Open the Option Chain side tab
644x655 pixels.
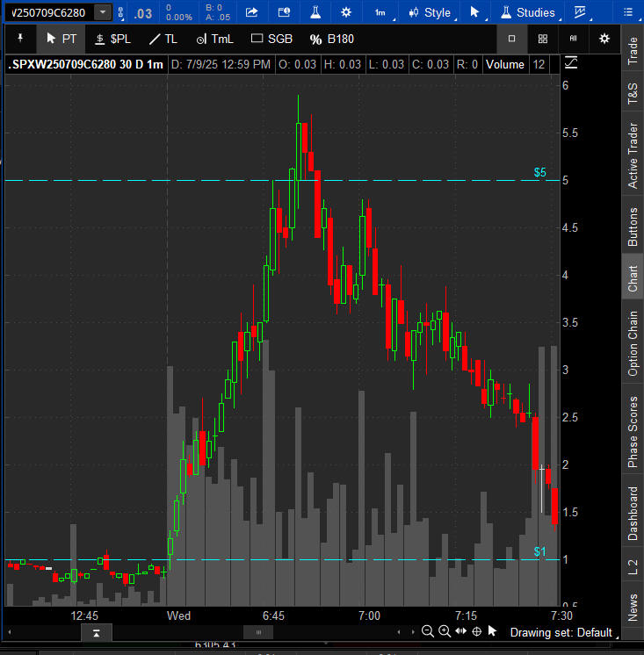(633, 343)
